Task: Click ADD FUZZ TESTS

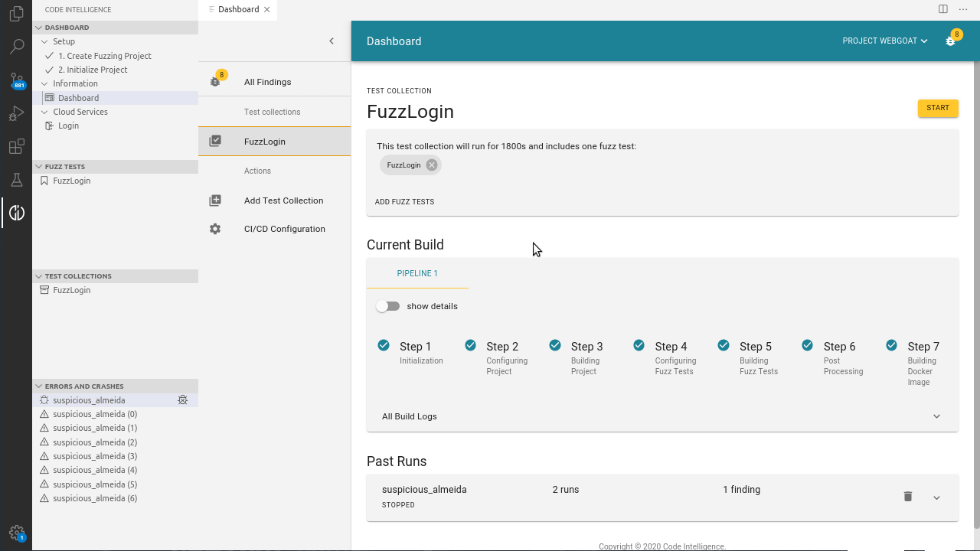Action: click(404, 201)
